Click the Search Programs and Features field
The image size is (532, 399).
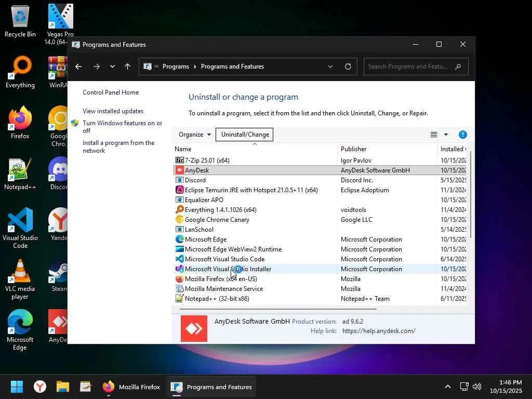(416, 66)
